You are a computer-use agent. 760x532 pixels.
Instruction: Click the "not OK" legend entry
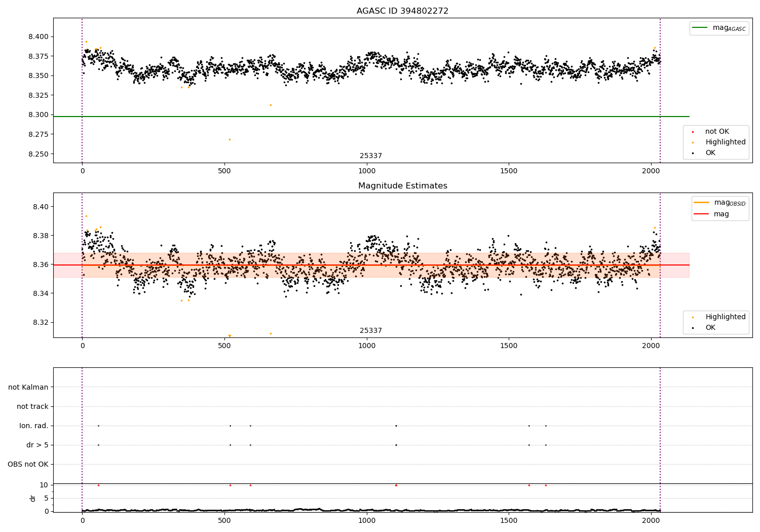[711, 132]
